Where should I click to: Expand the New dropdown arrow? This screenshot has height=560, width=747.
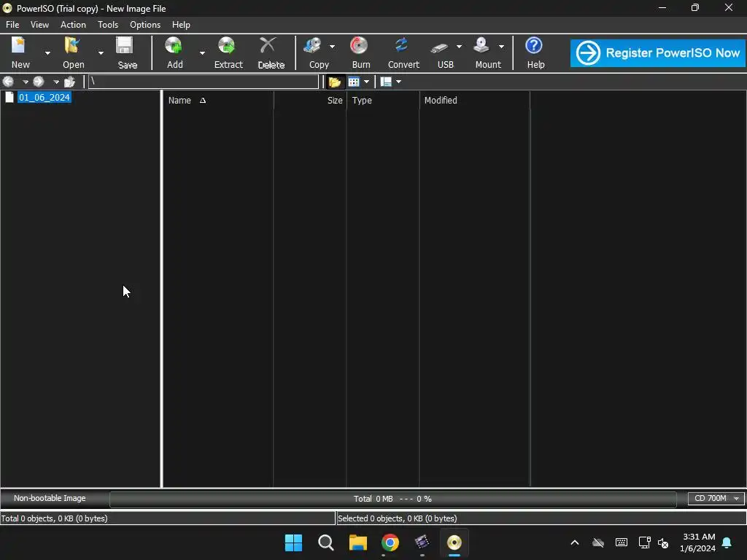(x=47, y=52)
